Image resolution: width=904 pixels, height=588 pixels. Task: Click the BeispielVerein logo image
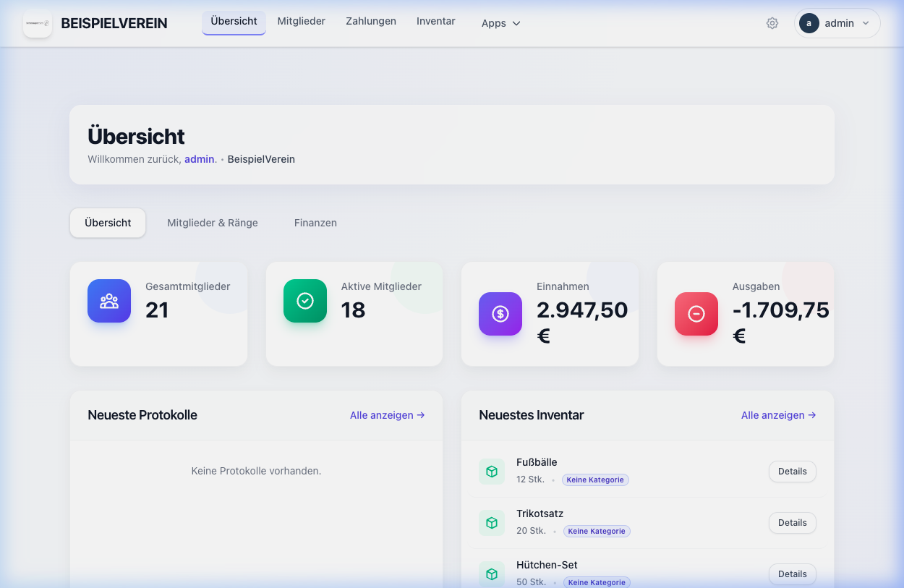pyautogui.click(x=37, y=23)
